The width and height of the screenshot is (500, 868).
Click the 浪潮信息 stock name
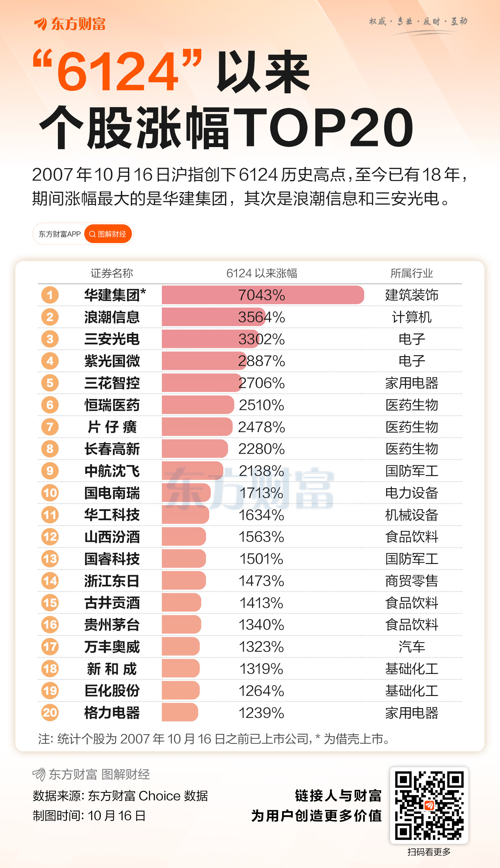click(112, 317)
